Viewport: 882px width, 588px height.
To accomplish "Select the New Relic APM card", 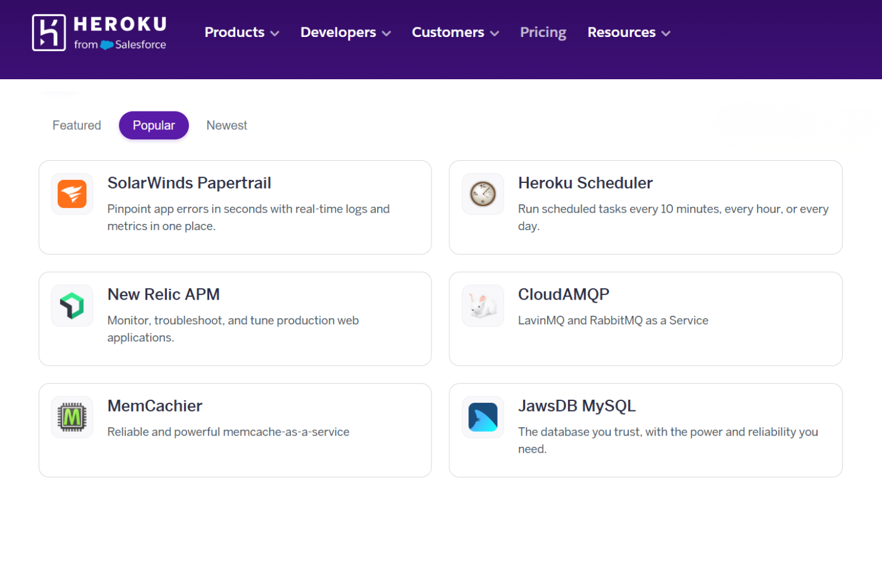I will coord(235,319).
